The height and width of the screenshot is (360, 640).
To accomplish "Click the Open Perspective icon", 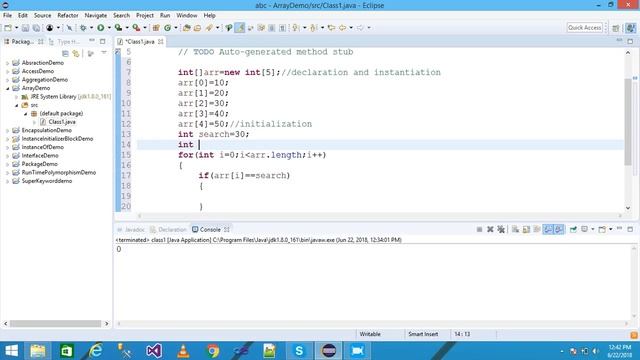I will click(616, 28).
